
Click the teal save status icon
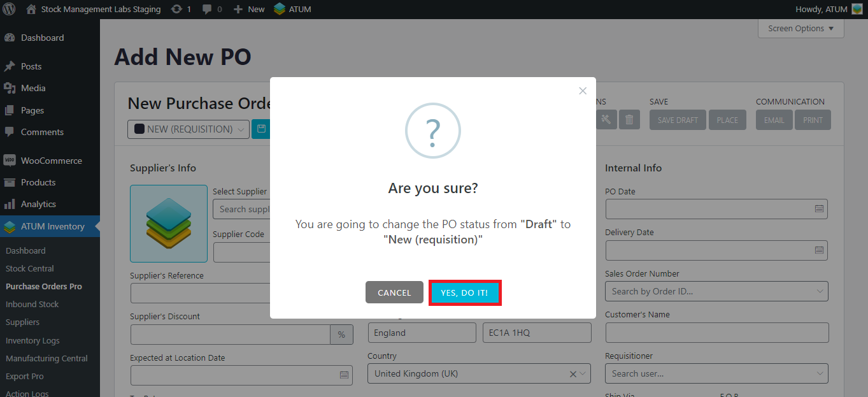(x=260, y=129)
